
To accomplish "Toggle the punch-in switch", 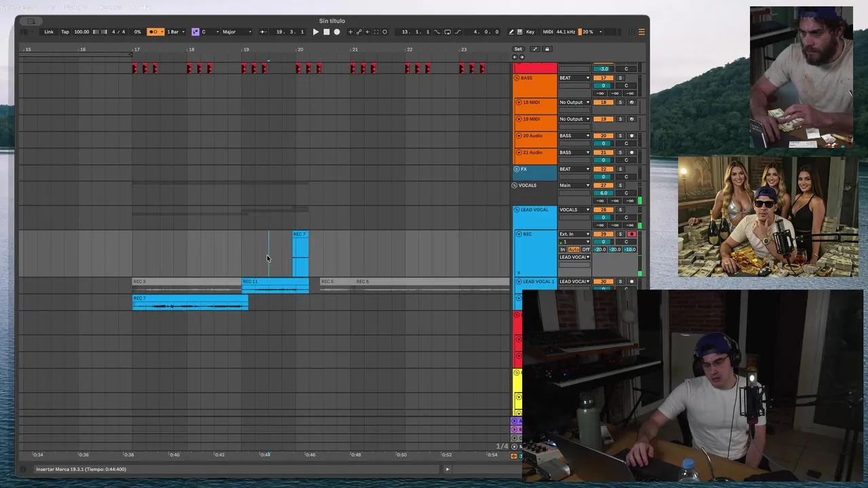I will 437,32.
